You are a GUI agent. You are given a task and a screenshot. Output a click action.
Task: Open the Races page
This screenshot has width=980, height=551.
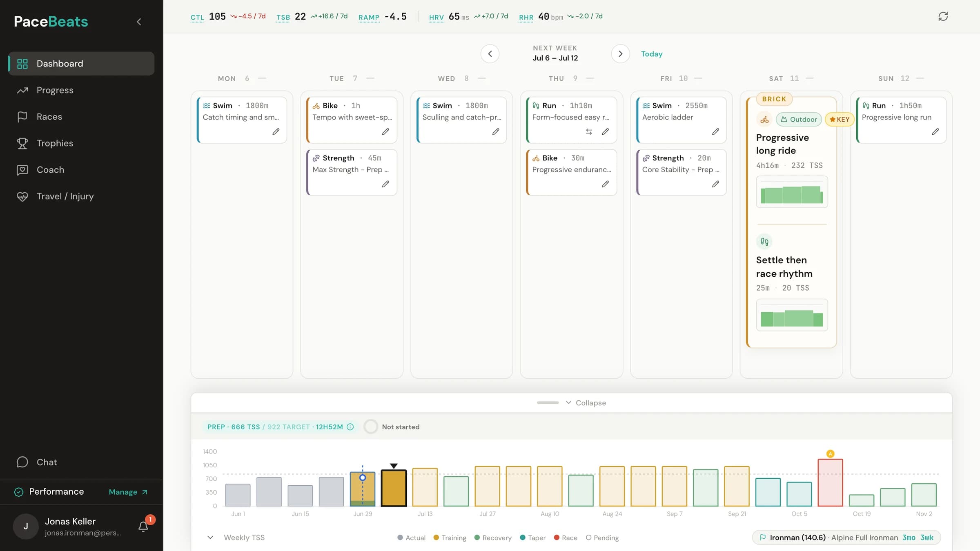point(81,117)
